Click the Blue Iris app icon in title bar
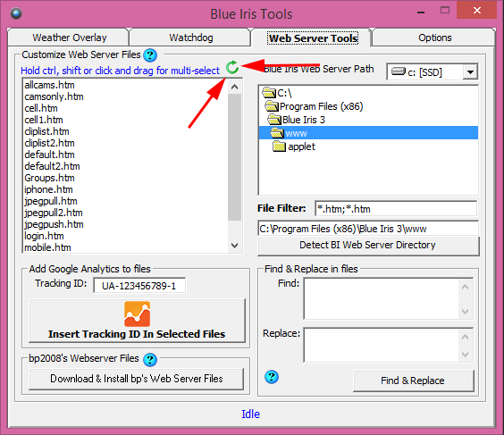The height and width of the screenshot is (435, 504). pyautogui.click(x=16, y=13)
